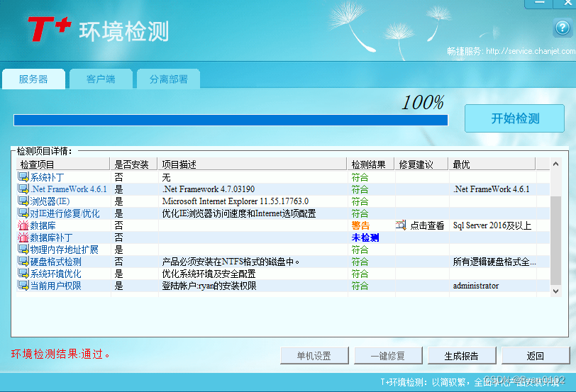The image size is (576, 392).
Task: Click the red alarm icon beside 数据库补丁
Action: (x=23, y=237)
